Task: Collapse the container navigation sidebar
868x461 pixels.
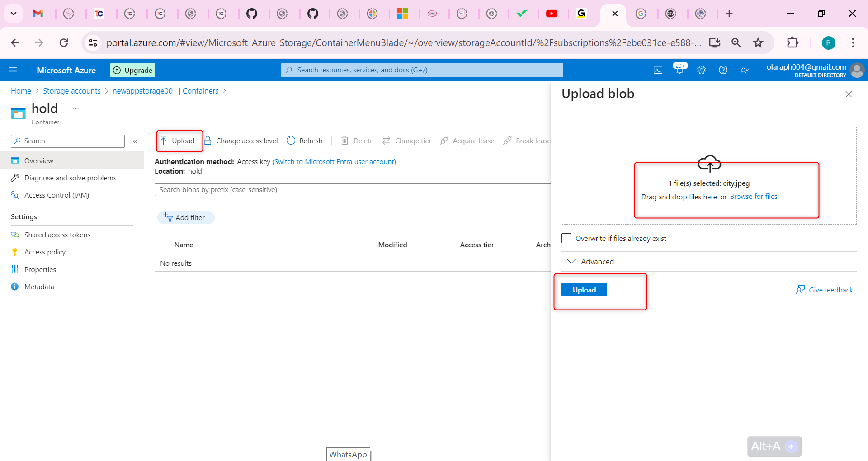Action: tap(135, 141)
